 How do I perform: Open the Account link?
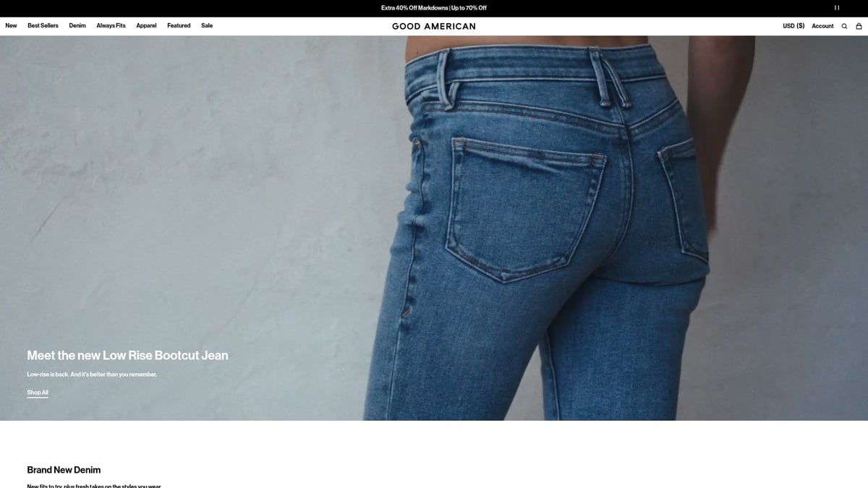point(822,26)
